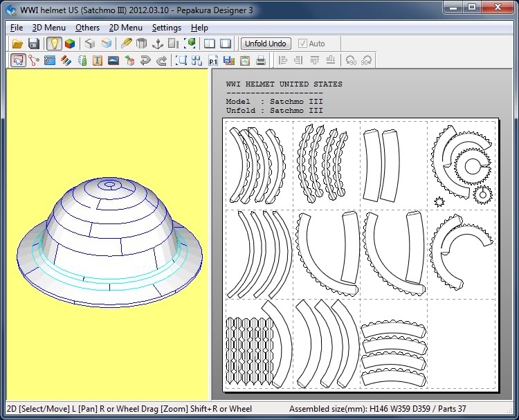Expand the Settings menu
This screenshot has height=420, width=519.
tap(166, 28)
